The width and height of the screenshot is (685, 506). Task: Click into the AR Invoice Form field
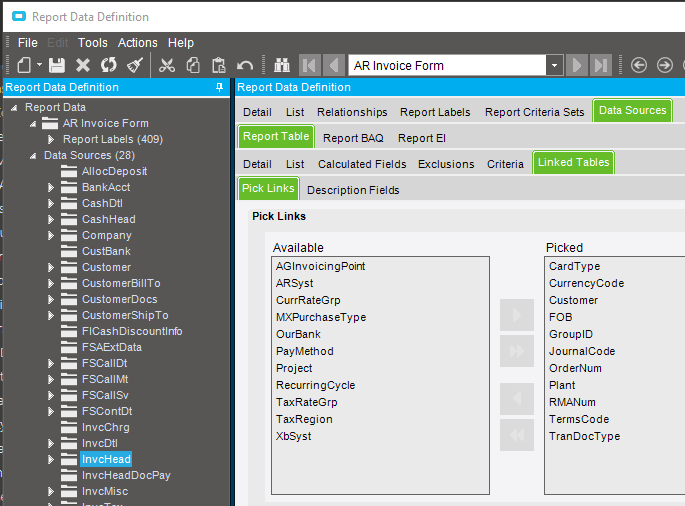click(x=447, y=66)
